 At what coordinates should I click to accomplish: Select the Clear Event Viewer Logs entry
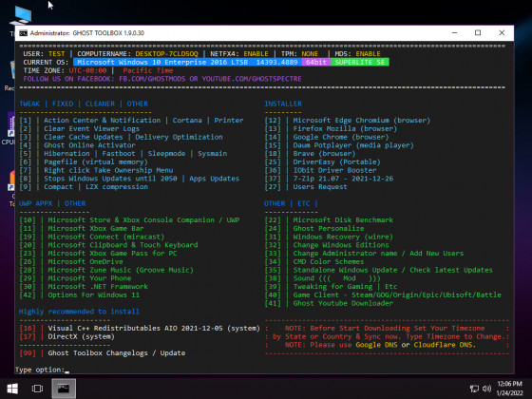(80, 129)
